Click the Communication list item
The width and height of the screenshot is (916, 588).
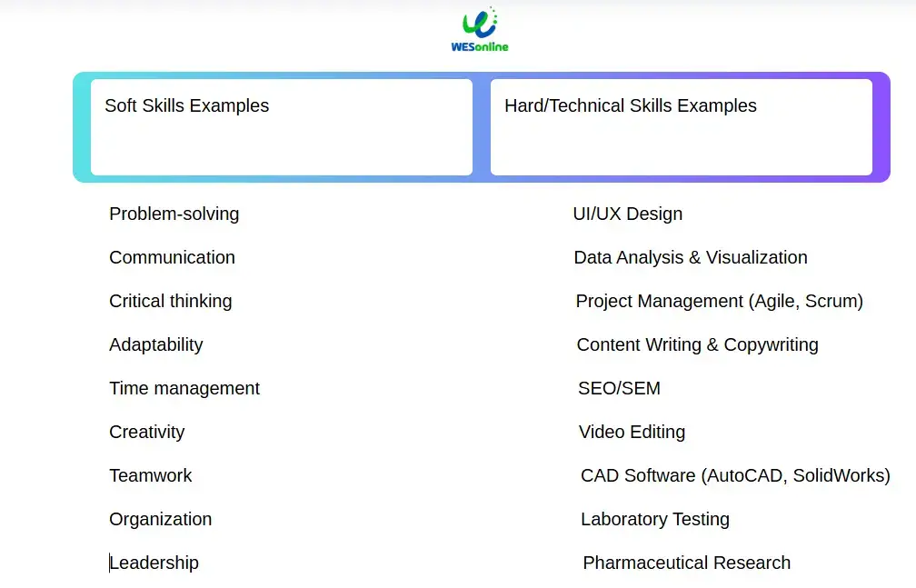pyautogui.click(x=173, y=257)
